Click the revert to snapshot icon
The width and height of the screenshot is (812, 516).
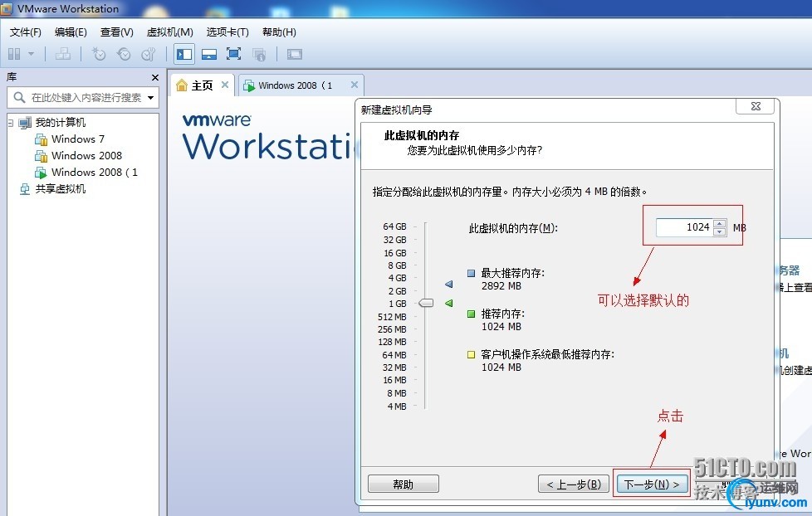pyautogui.click(x=124, y=54)
